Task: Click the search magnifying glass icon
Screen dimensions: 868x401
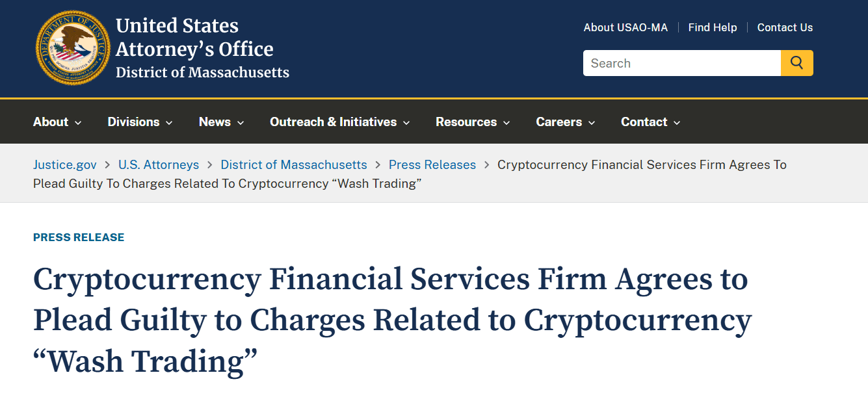Action: [x=796, y=62]
